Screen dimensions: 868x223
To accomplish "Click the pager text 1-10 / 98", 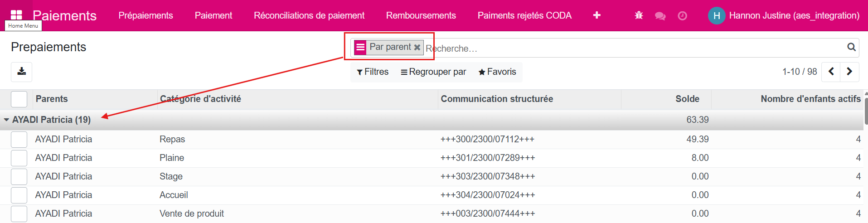I will coord(800,72).
